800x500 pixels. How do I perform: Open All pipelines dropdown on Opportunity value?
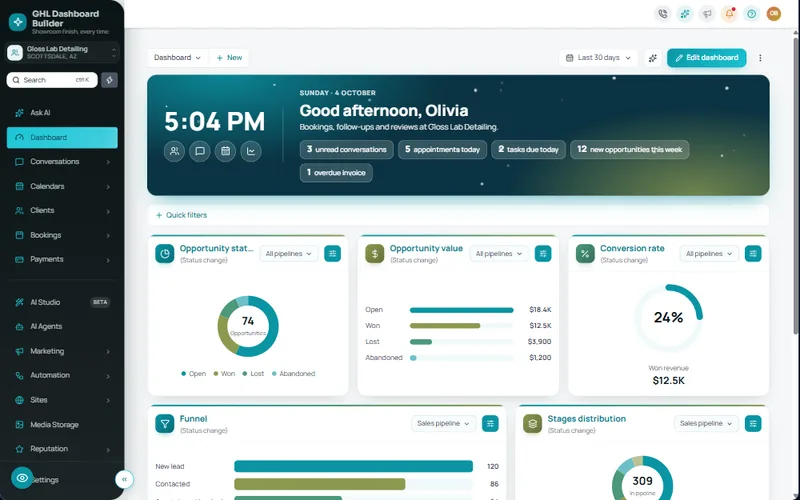pyautogui.click(x=499, y=254)
